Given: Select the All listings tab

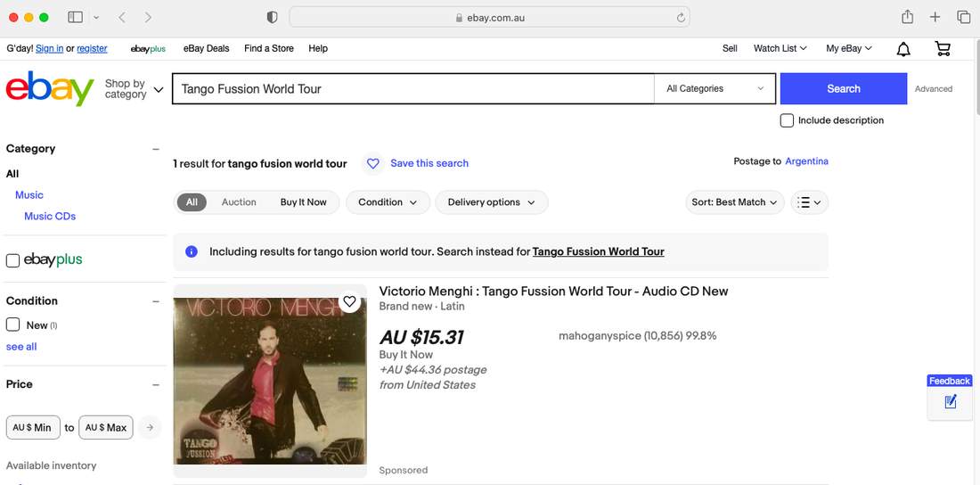Looking at the screenshot, I should [x=192, y=202].
